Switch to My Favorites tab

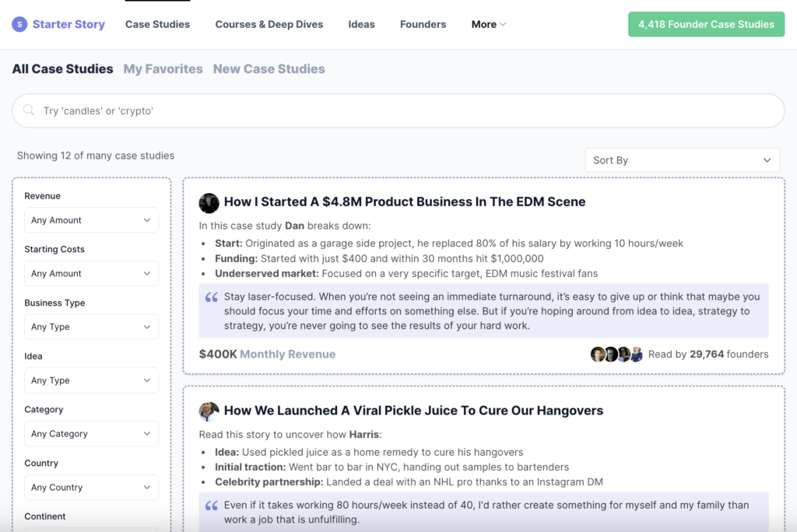[163, 68]
